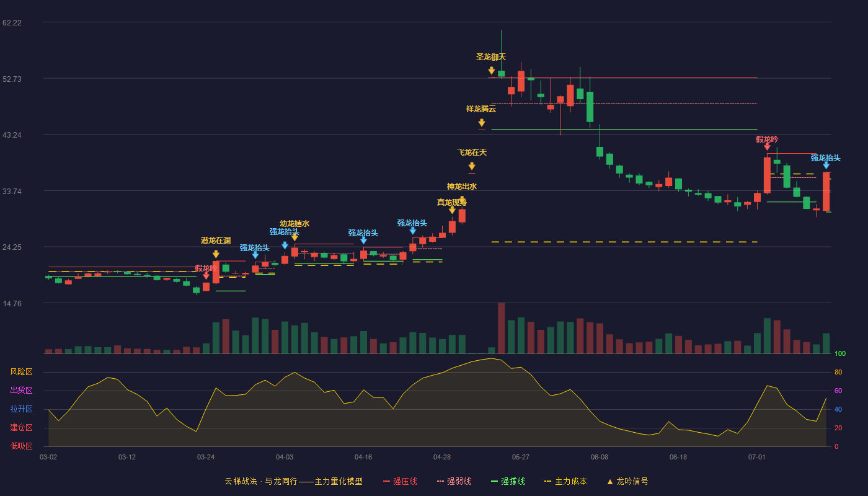Click the 03-02 date label
The width and height of the screenshot is (868, 496).
coord(48,457)
